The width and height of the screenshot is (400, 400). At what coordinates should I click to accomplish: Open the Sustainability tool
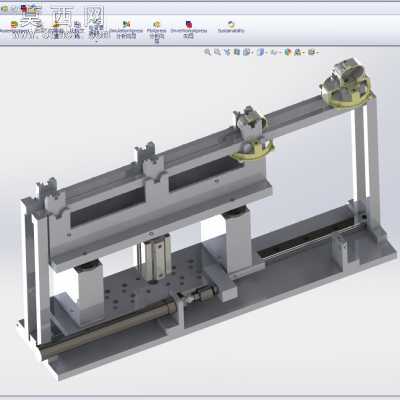click(x=231, y=27)
